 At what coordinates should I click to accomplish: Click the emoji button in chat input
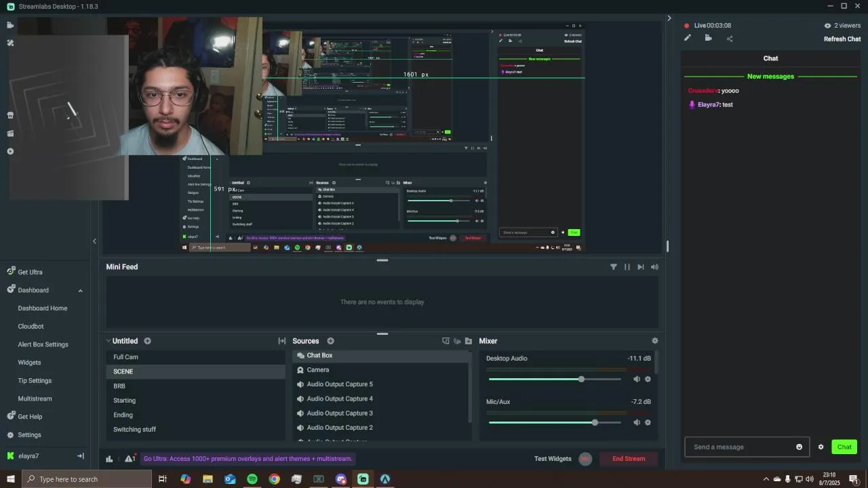point(799,447)
